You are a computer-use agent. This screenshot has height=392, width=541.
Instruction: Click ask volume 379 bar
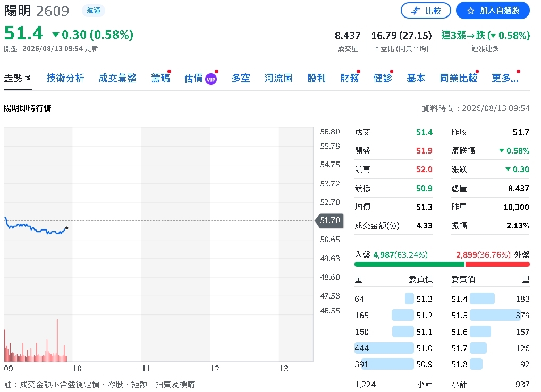coord(495,315)
